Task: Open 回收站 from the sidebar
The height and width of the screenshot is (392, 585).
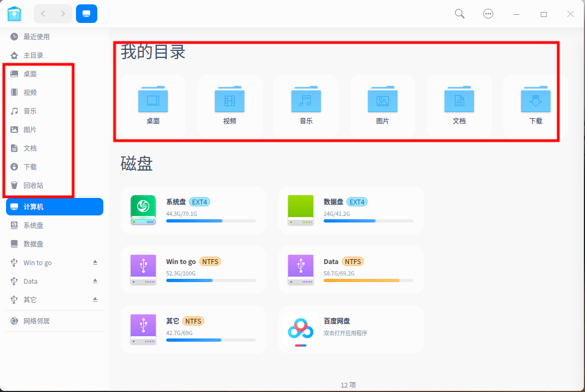Action: [28, 185]
